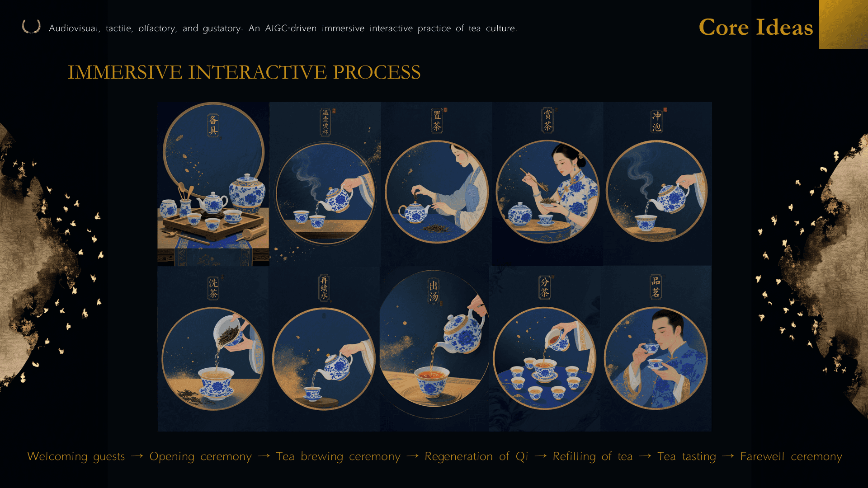Select the woman placing tea in teapot

pos(436,184)
